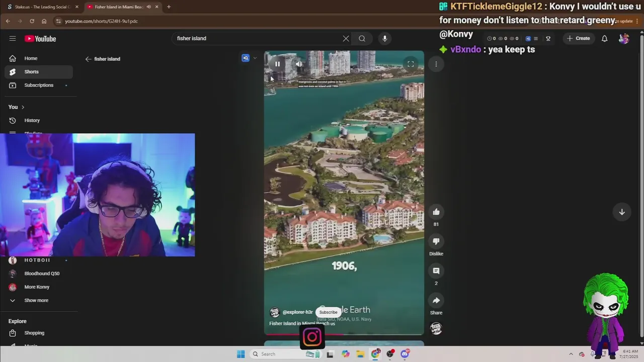This screenshot has height=362, width=644.
Task: Enter fullscreen on the Short
Action: (411, 64)
